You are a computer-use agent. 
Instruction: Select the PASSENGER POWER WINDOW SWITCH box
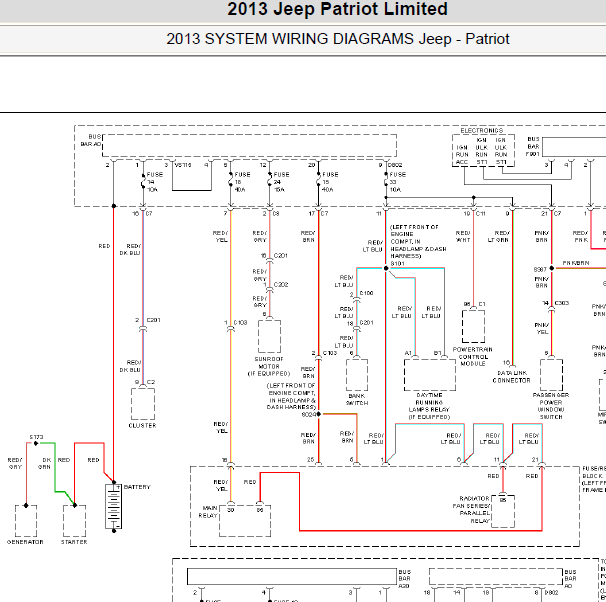pos(551,375)
